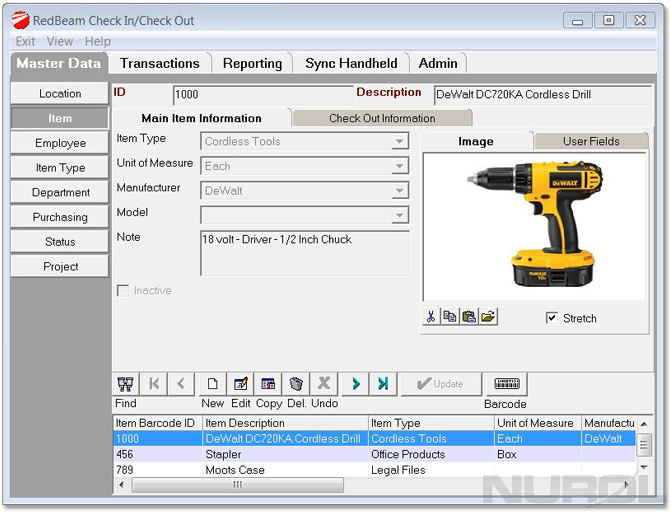Open image file with folder icon
This screenshot has height=512, width=671.
488,317
